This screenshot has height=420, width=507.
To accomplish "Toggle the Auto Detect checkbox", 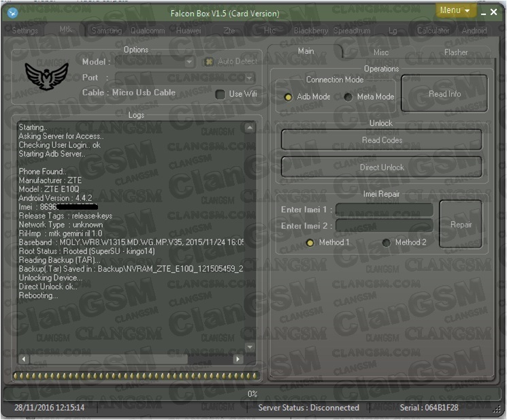I will [209, 61].
